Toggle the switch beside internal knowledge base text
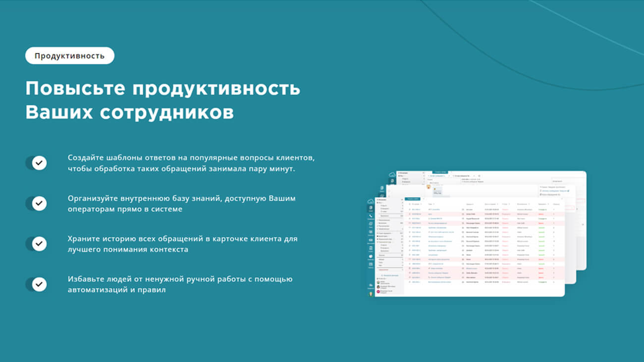 (36, 203)
